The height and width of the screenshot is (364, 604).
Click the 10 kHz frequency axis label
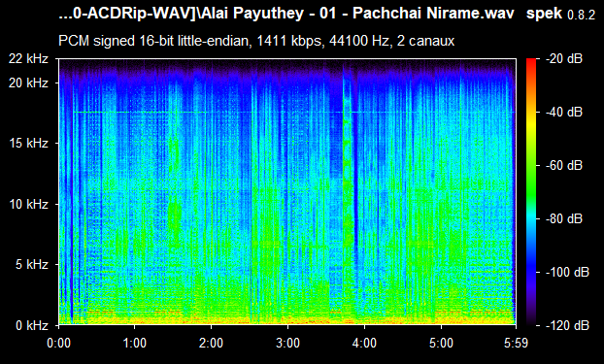pos(28,204)
